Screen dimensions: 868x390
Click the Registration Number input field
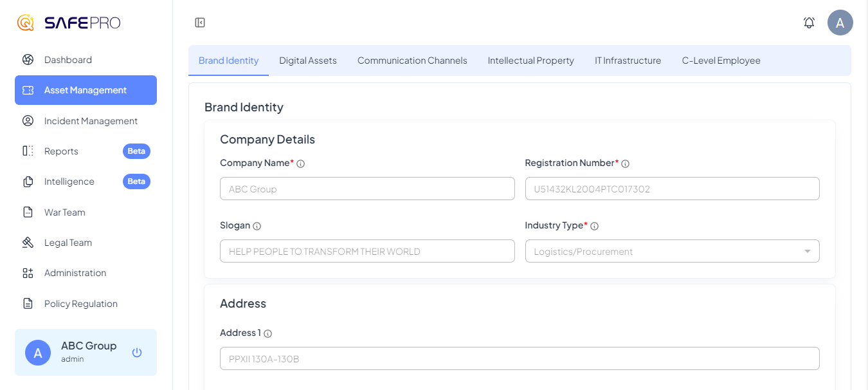(672, 189)
